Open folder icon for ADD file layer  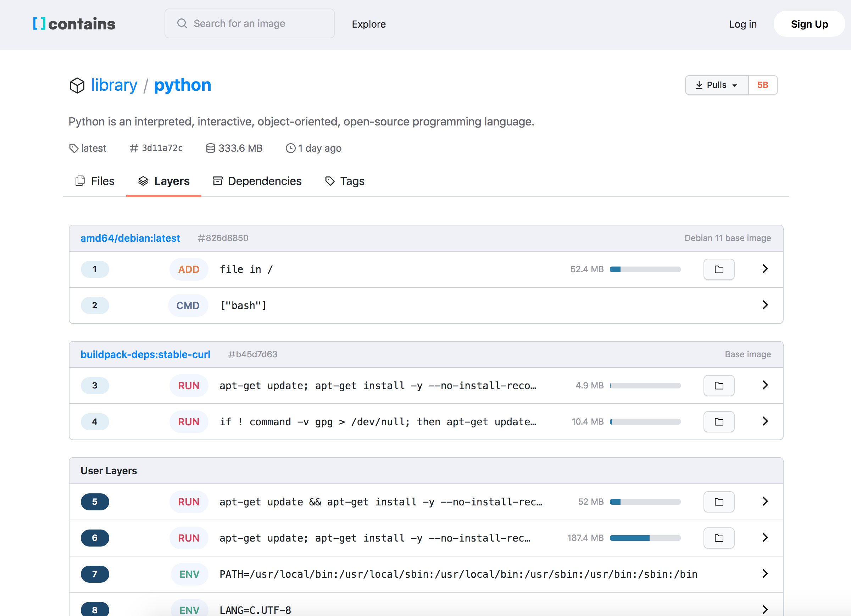pos(718,269)
